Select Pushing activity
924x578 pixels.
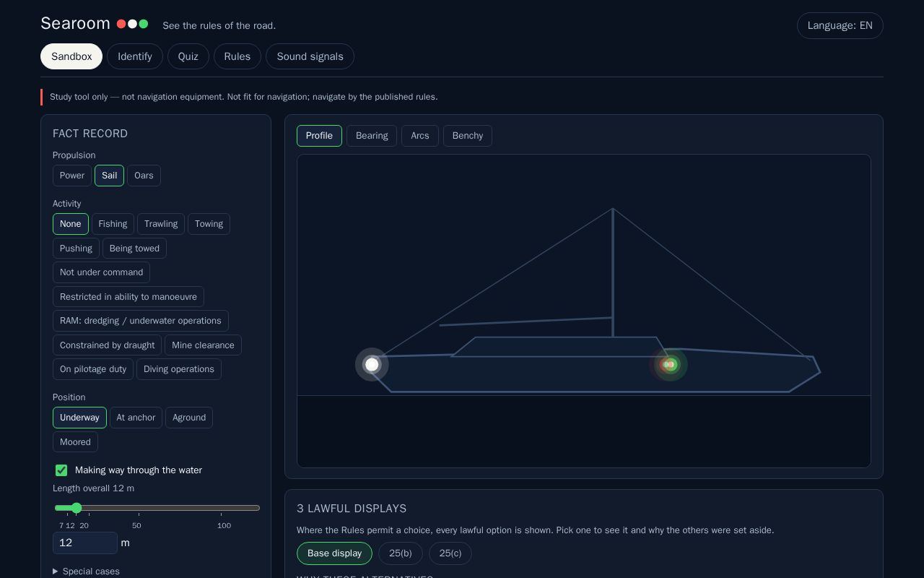(76, 249)
